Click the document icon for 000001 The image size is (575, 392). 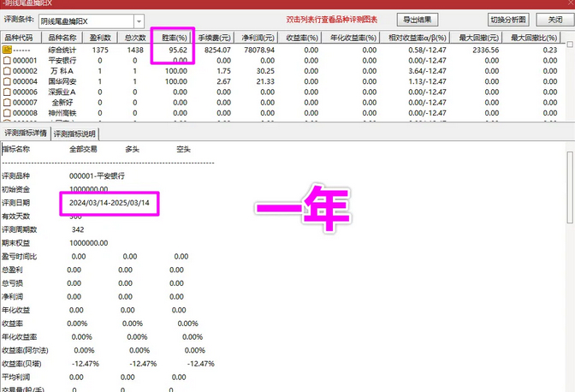point(7,60)
